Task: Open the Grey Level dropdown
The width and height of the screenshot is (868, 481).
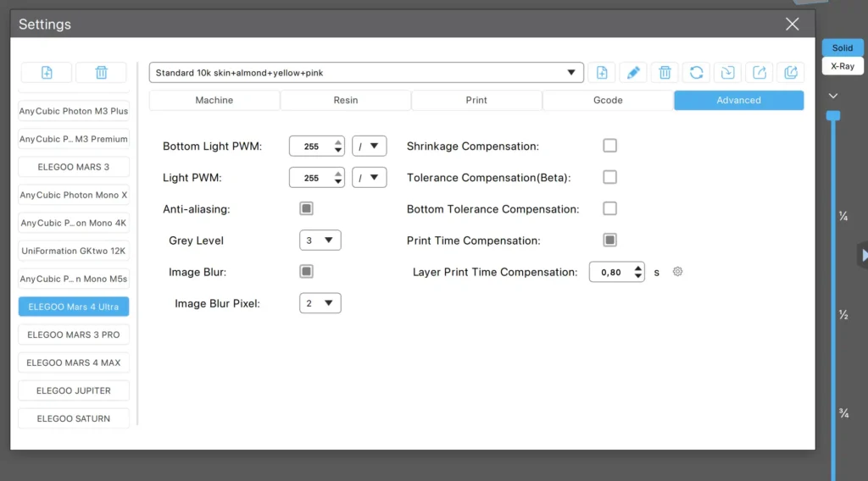Action: (320, 240)
